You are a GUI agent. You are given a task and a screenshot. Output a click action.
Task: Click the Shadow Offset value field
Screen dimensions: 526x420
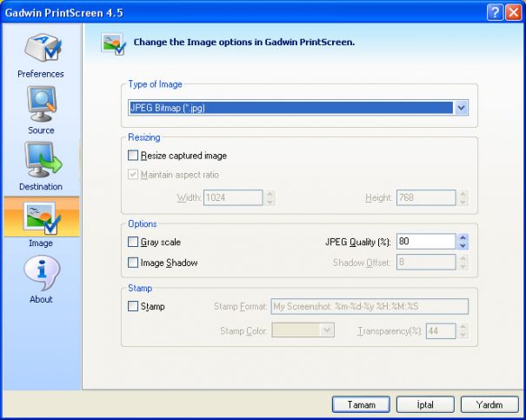tap(426, 262)
